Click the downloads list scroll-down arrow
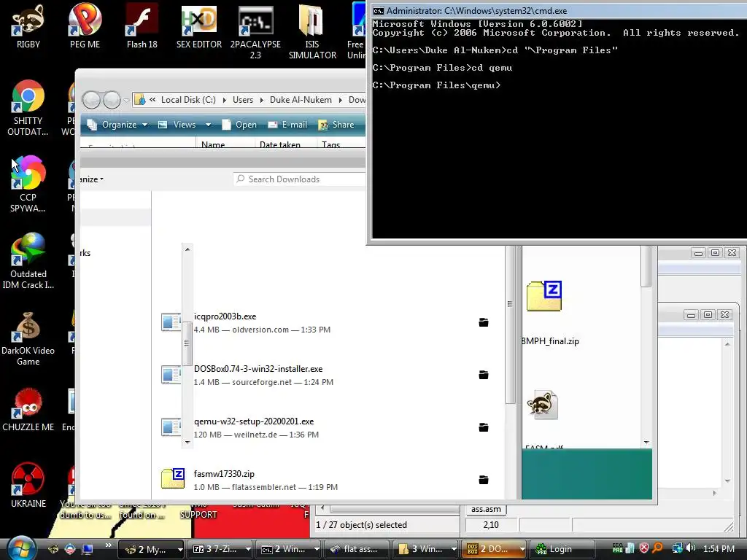The height and width of the screenshot is (560, 747). pyautogui.click(x=187, y=443)
